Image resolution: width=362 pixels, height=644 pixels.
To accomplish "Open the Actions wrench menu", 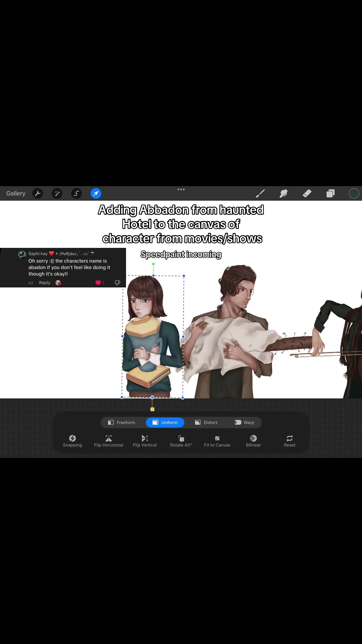I will (38, 194).
